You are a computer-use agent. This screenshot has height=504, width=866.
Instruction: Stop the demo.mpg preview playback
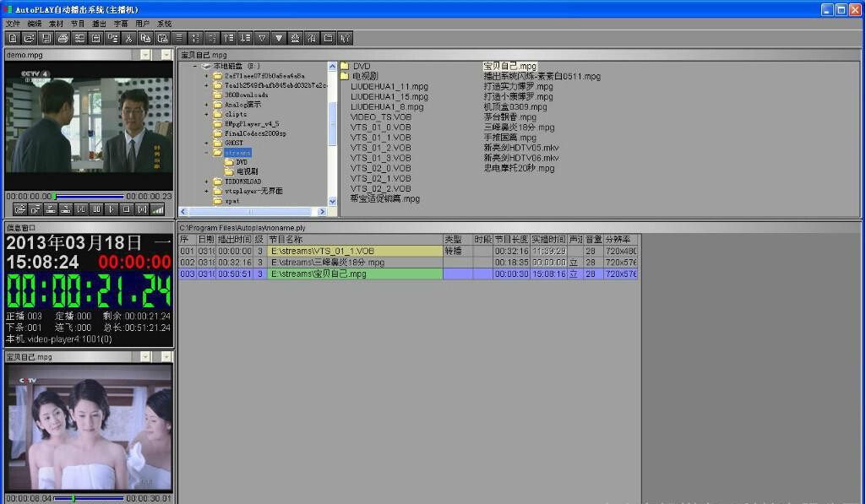click(127, 209)
